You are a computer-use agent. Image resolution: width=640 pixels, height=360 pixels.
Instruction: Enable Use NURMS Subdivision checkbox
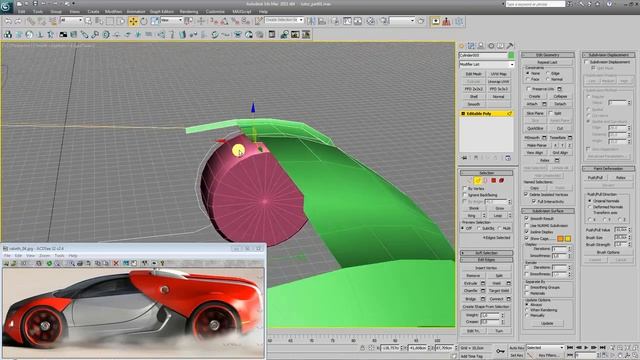tap(526, 225)
